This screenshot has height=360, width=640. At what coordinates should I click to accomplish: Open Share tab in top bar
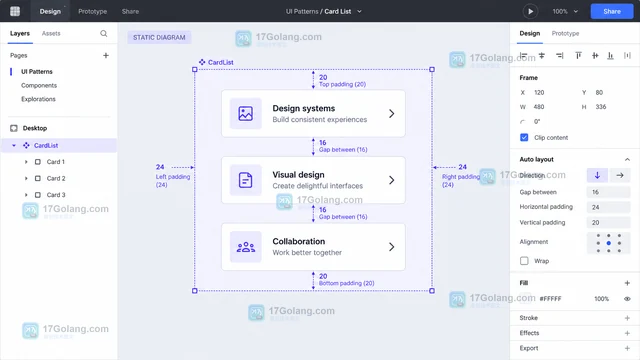click(x=130, y=11)
